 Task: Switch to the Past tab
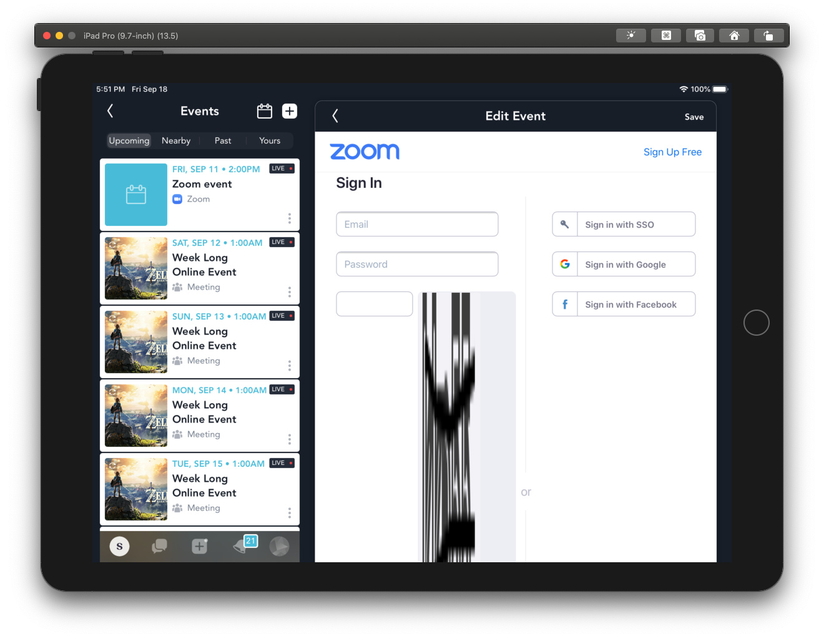coord(223,140)
